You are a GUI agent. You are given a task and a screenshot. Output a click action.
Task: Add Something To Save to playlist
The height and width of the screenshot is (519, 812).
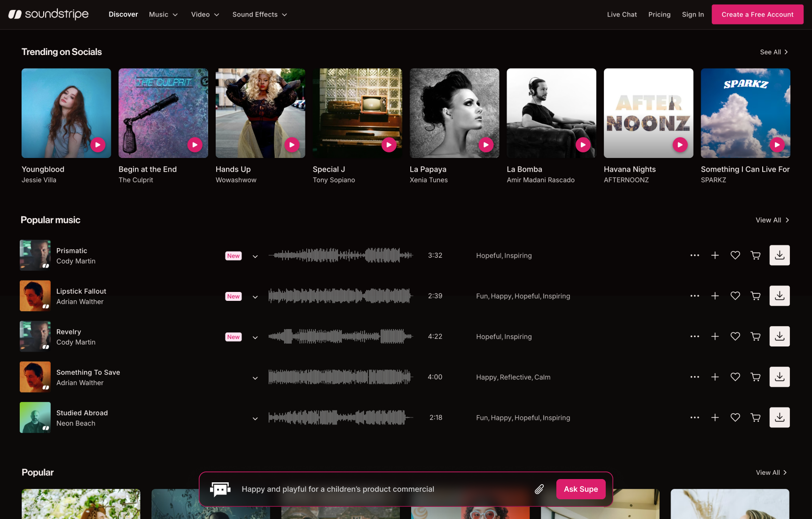tap(715, 377)
